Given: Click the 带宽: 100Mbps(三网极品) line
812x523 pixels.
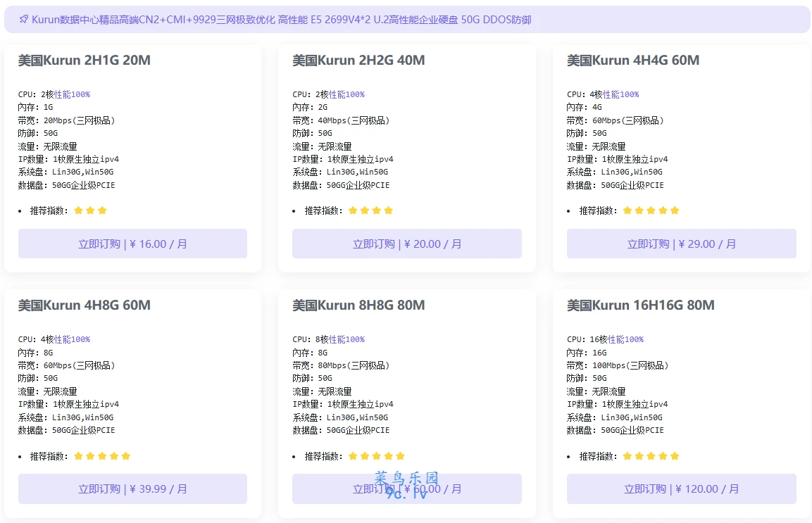Looking at the screenshot, I should (618, 365).
